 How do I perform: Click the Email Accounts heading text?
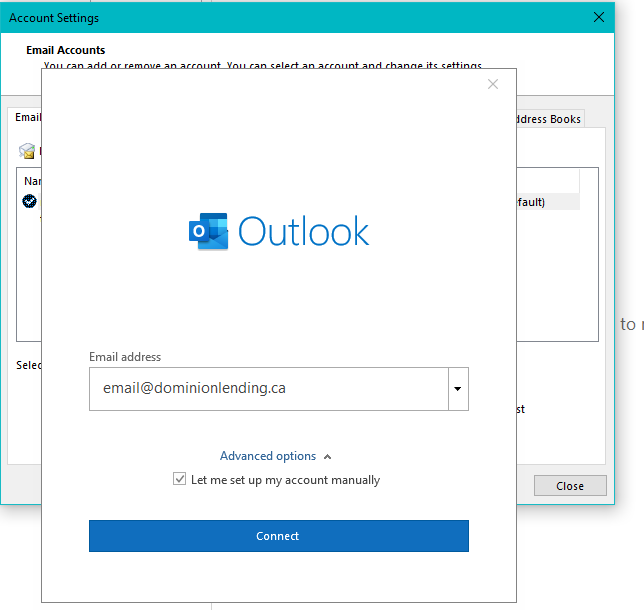[66, 50]
